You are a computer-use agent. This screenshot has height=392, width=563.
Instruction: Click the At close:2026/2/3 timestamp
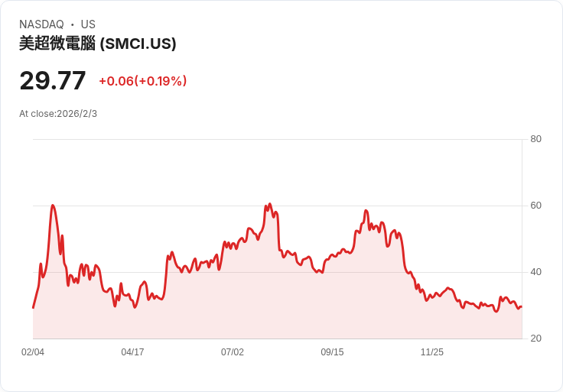pos(58,114)
